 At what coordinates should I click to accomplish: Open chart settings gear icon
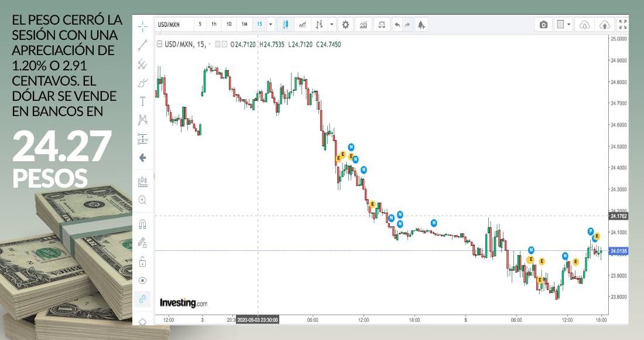pyautogui.click(x=345, y=25)
